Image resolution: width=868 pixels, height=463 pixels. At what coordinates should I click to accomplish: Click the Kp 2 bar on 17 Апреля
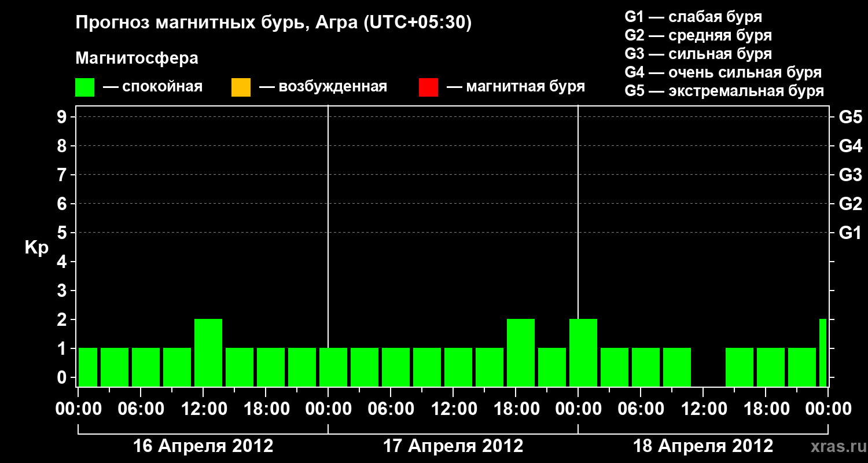click(521, 352)
